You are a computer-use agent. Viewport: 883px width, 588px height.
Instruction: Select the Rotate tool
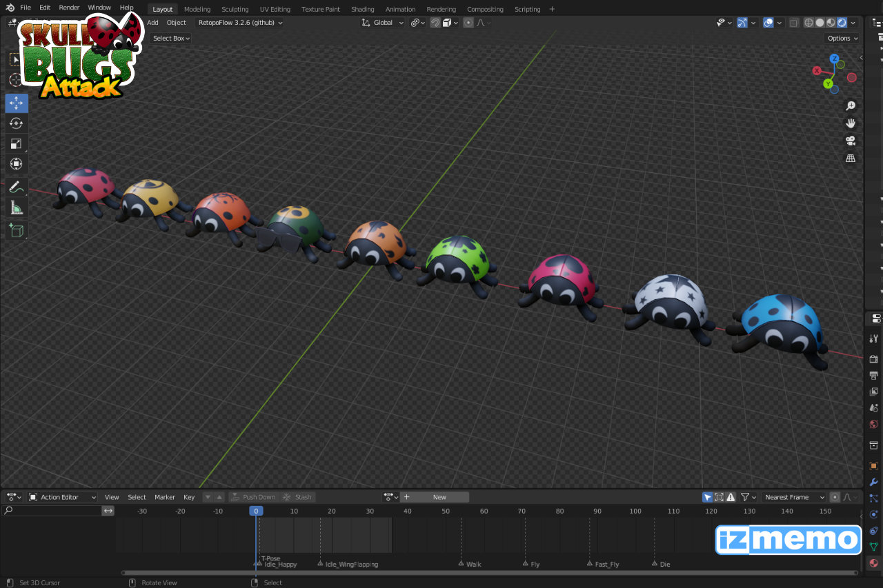[17, 123]
